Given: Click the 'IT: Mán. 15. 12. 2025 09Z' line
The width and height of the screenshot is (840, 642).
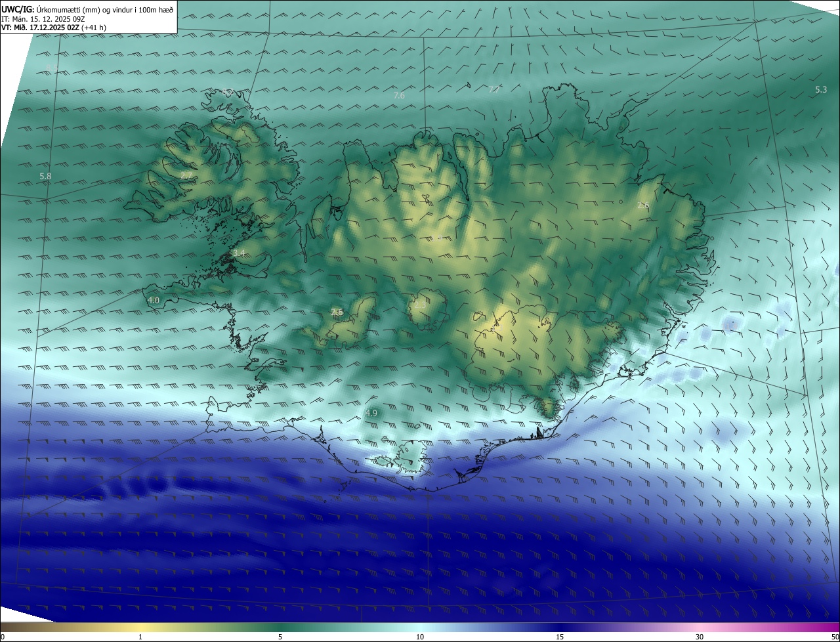Looking at the screenshot, I should coord(43,19).
